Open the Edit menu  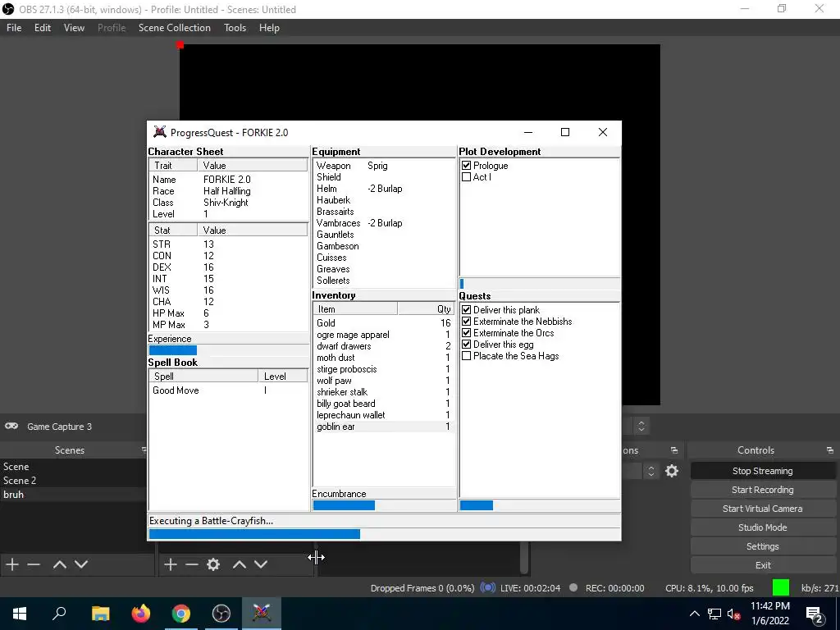[x=43, y=28]
